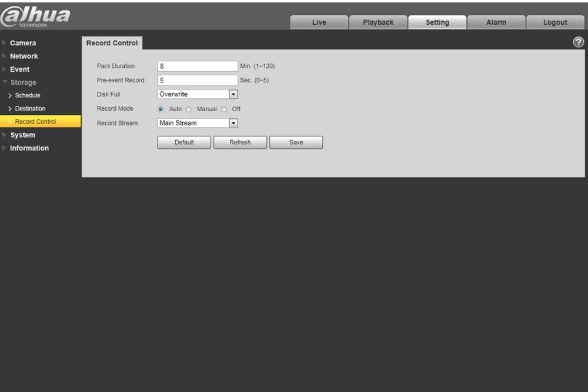
Task: Click the 'Disk Full' label
Action: tap(108, 94)
